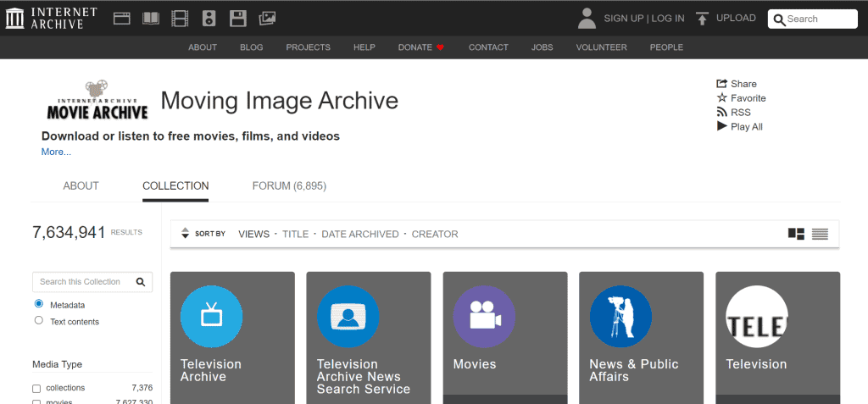
Task: Open the Web (Wayback) media icon
Action: click(x=122, y=19)
